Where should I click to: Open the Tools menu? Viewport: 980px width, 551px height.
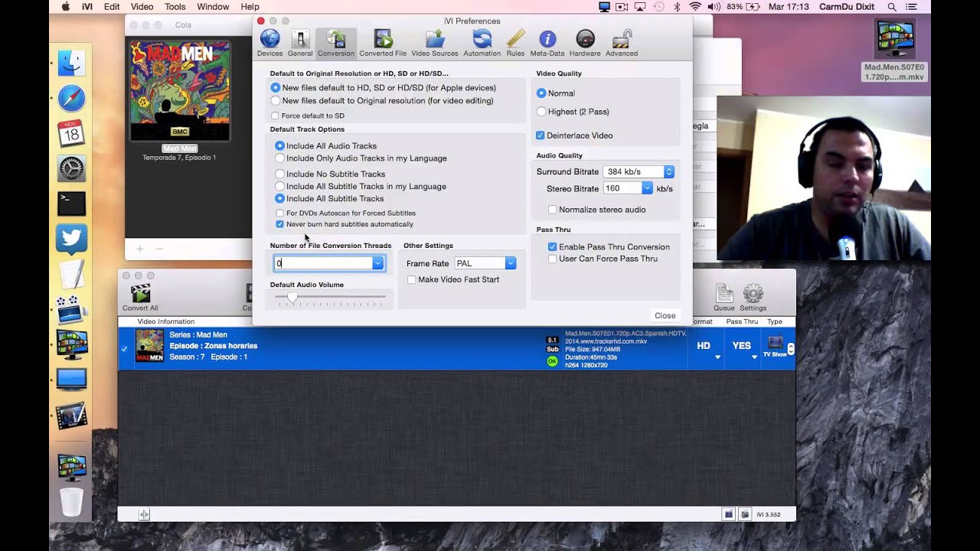(x=175, y=7)
